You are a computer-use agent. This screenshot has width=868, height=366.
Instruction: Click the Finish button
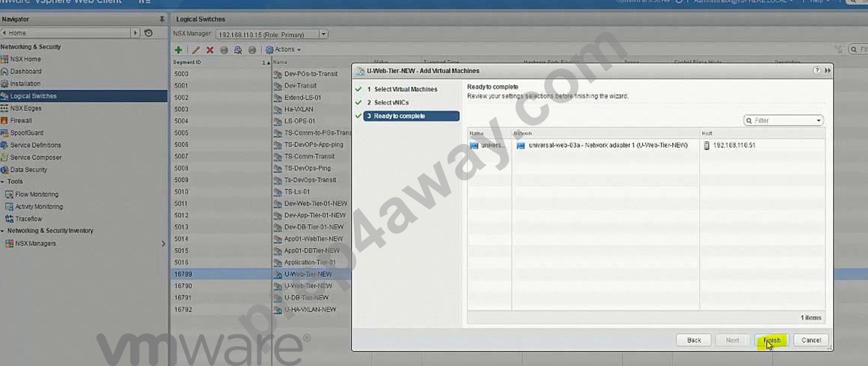[x=772, y=340]
